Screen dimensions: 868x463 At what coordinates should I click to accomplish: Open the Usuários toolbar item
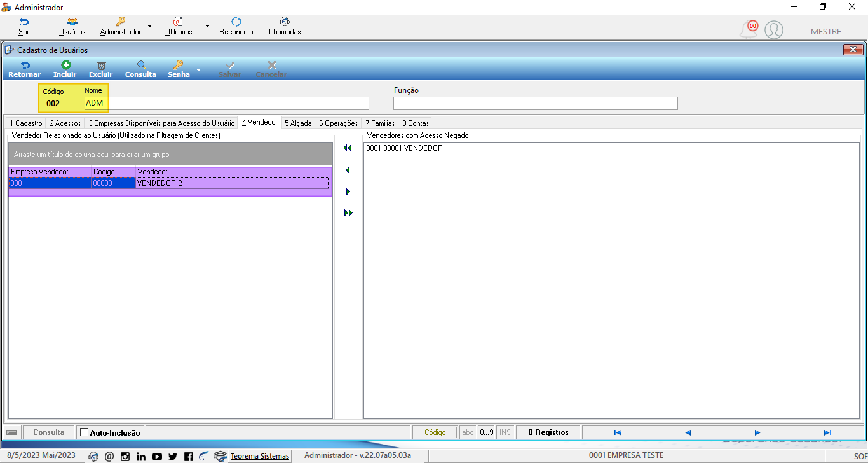click(x=72, y=26)
